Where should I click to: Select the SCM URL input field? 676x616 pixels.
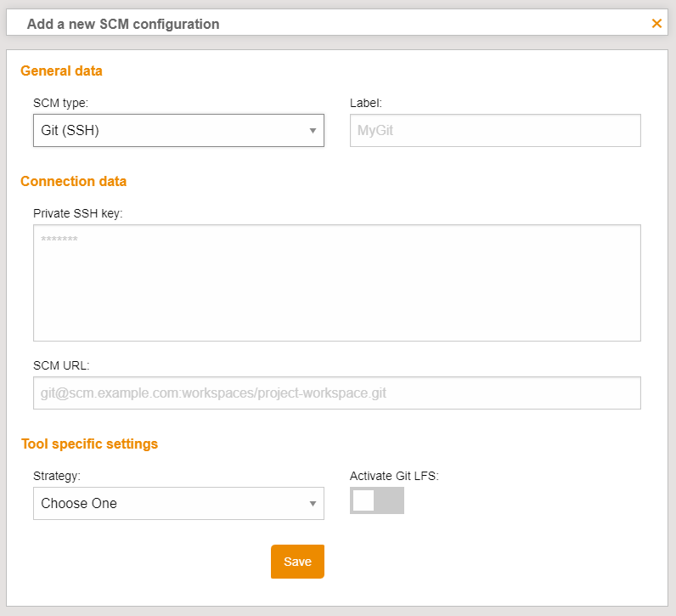[x=336, y=393]
